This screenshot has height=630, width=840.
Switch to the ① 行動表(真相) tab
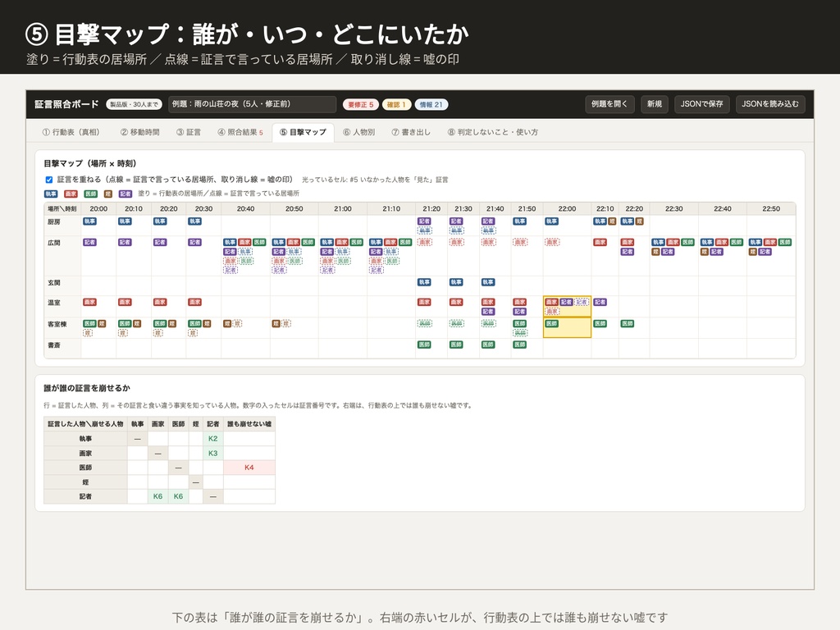(x=71, y=132)
